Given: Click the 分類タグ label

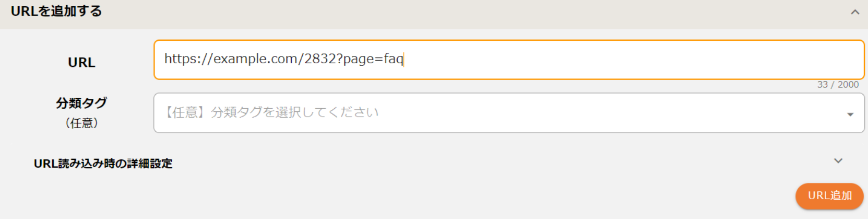Looking at the screenshot, I should pyautogui.click(x=81, y=103).
